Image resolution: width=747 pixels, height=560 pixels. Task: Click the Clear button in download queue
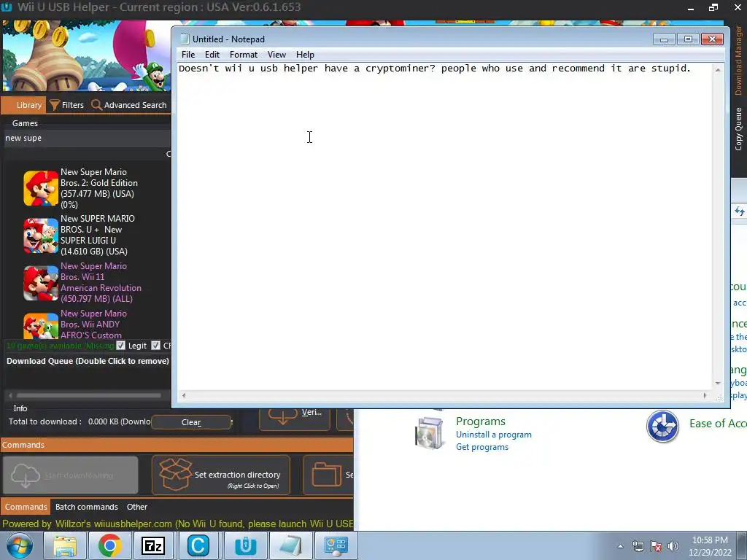click(191, 422)
